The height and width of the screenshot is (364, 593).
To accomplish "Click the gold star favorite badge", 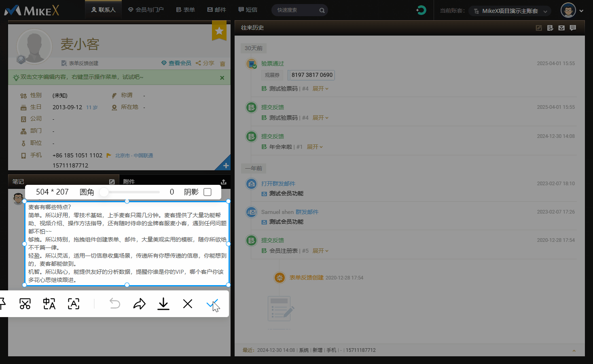I will [x=219, y=31].
